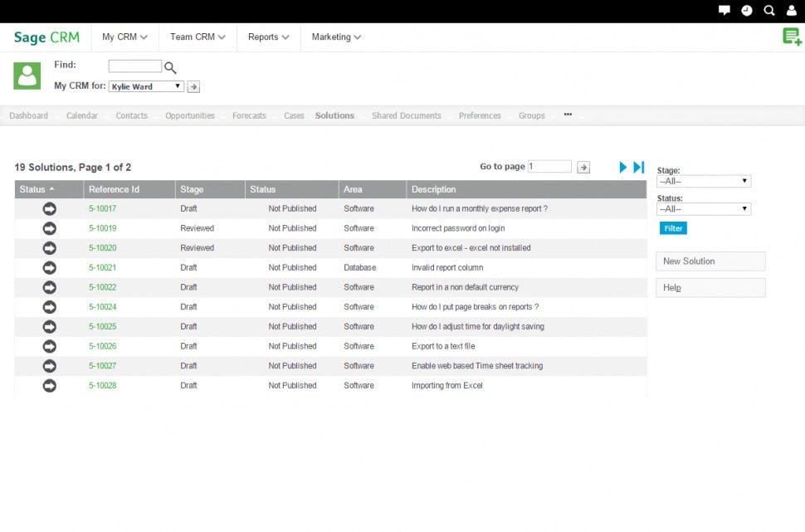The image size is (805, 532).
Task: Open the Solutions tab
Action: pos(334,115)
